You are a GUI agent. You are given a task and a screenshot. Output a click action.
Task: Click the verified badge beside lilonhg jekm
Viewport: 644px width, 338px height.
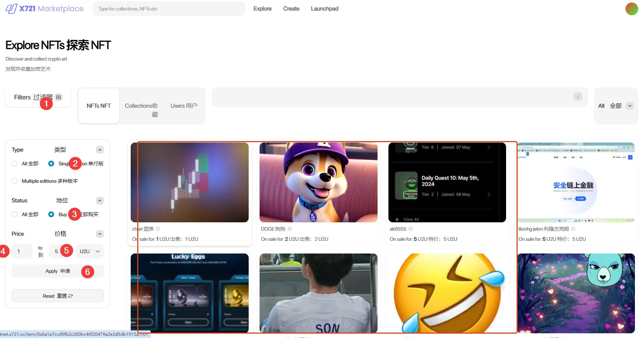(573, 229)
